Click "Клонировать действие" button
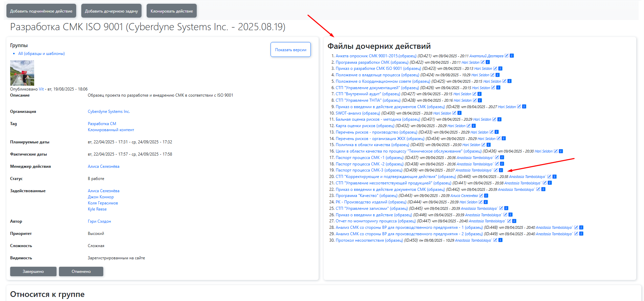The height and width of the screenshot is (301, 644). click(172, 11)
